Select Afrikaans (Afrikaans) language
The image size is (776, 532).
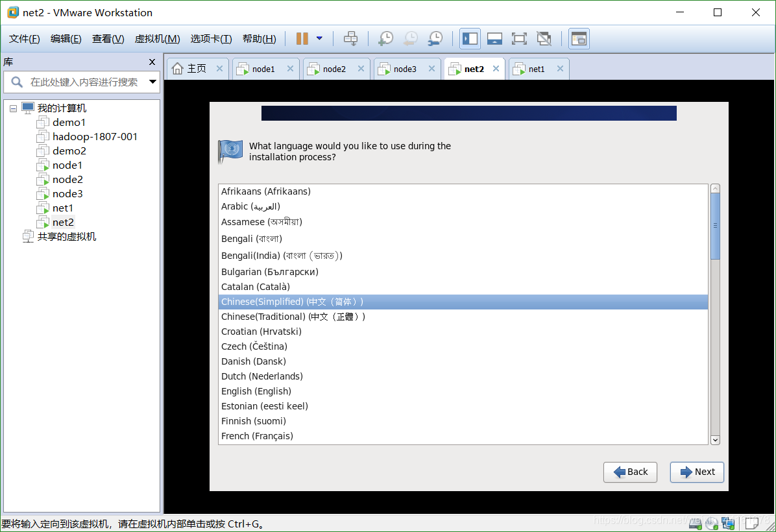coord(463,191)
